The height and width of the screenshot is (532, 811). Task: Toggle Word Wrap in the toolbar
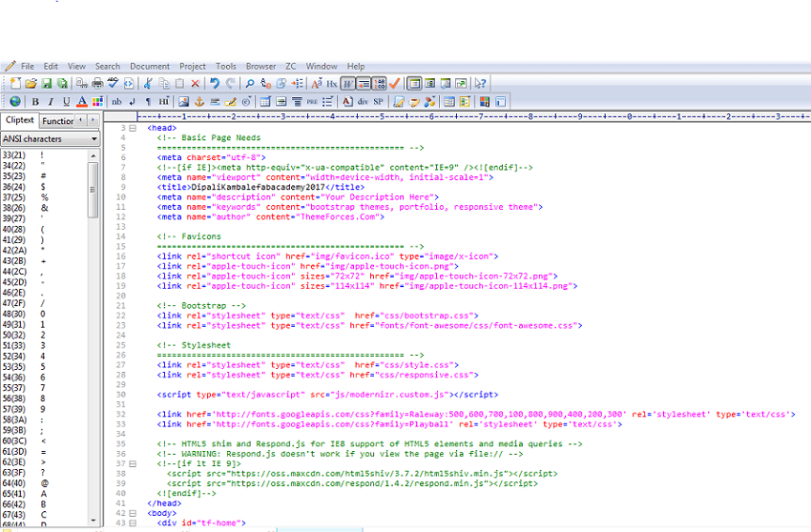point(348,83)
